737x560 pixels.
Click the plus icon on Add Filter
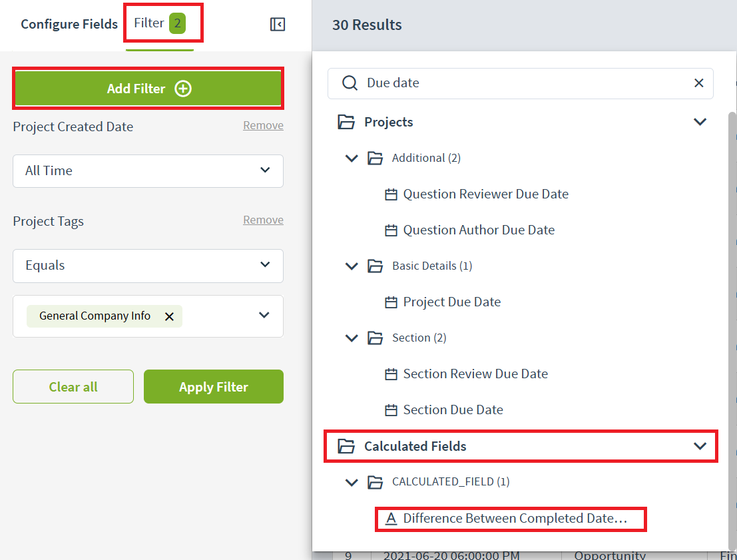183,89
